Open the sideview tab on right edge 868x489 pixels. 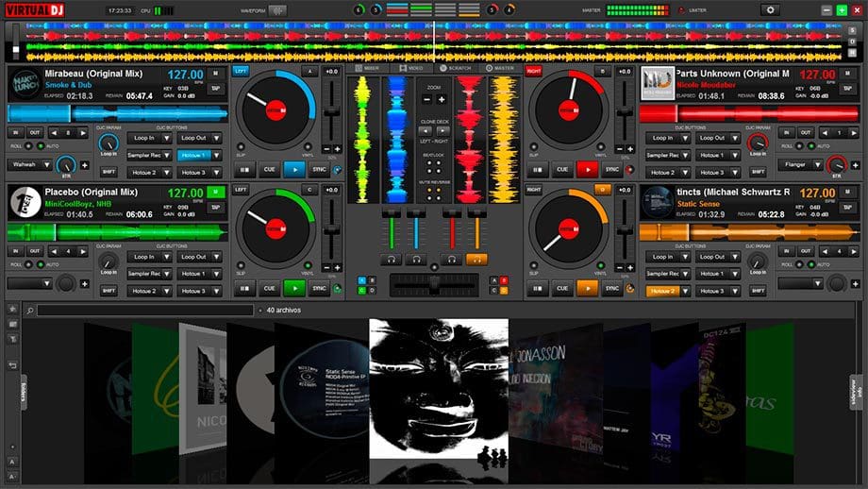[x=854, y=392]
